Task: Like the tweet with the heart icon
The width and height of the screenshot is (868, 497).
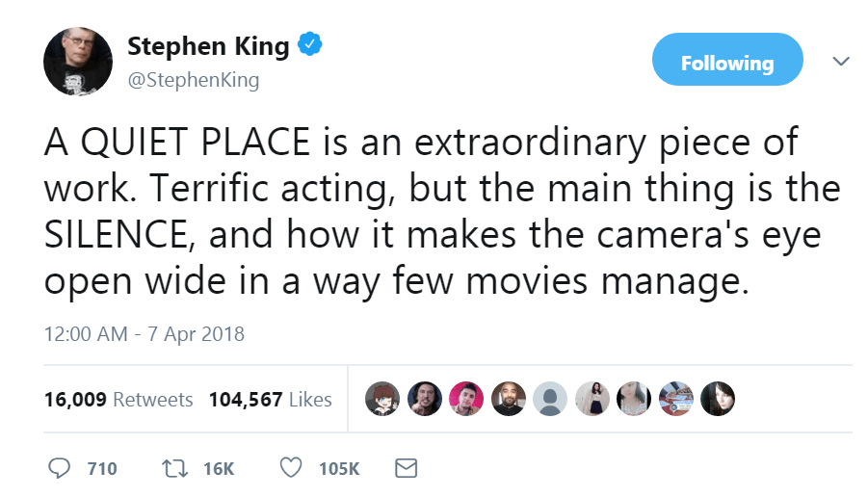Action: 290,468
